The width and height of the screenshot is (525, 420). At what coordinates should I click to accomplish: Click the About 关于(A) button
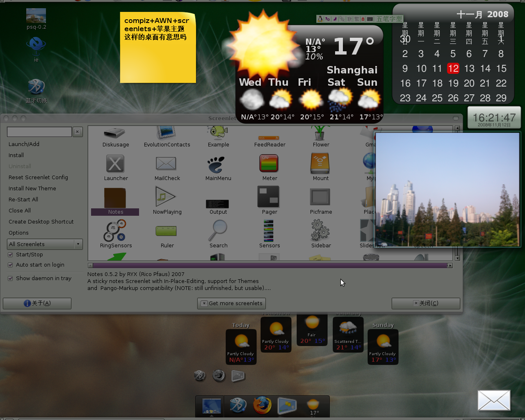click(37, 304)
